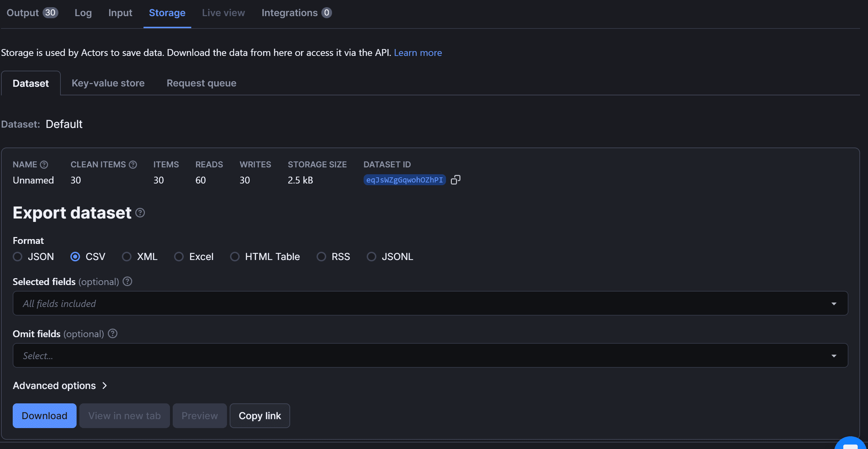
Task: Copy the dataset ID using the copy icon
Action: pyautogui.click(x=456, y=179)
